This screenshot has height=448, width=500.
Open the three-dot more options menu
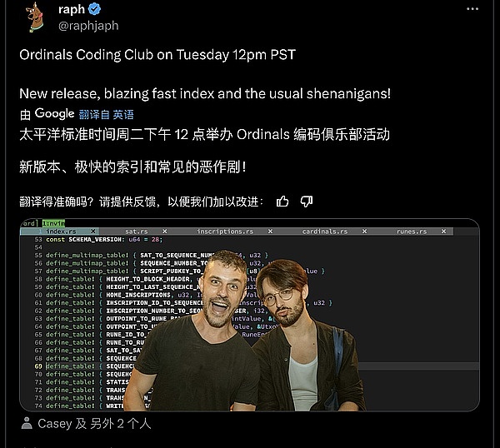pos(472,9)
